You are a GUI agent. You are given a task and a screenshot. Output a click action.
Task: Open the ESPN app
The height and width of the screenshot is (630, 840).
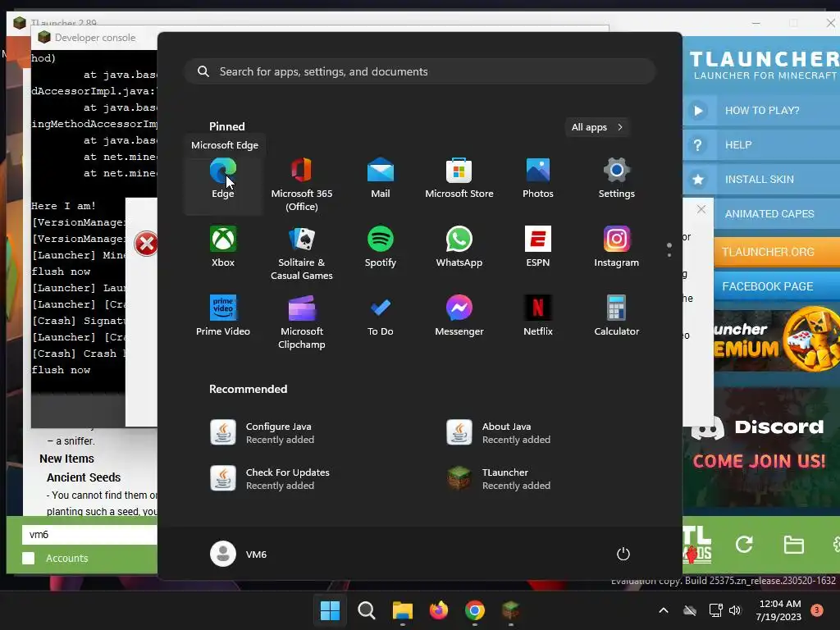[x=538, y=246]
